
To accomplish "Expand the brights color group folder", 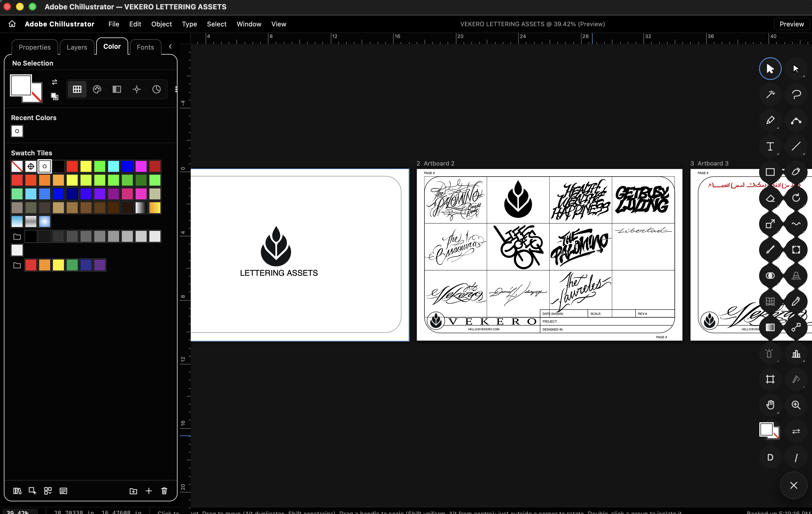I will coord(17,265).
